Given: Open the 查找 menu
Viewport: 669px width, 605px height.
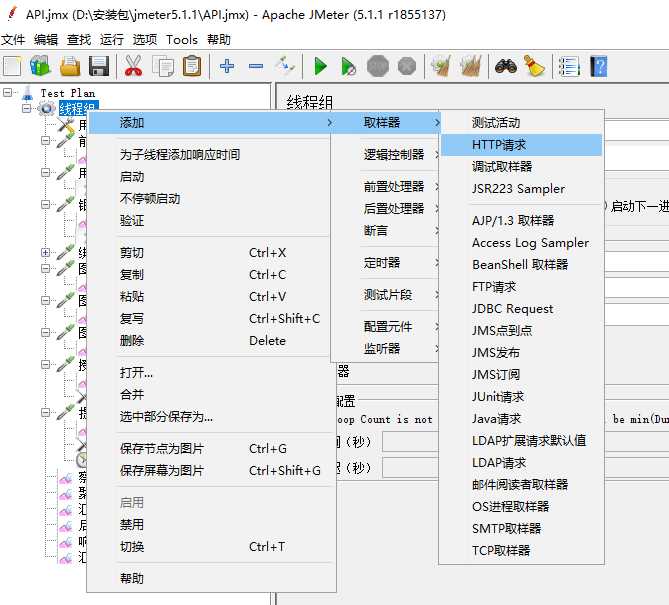Looking at the screenshot, I should coord(79,40).
